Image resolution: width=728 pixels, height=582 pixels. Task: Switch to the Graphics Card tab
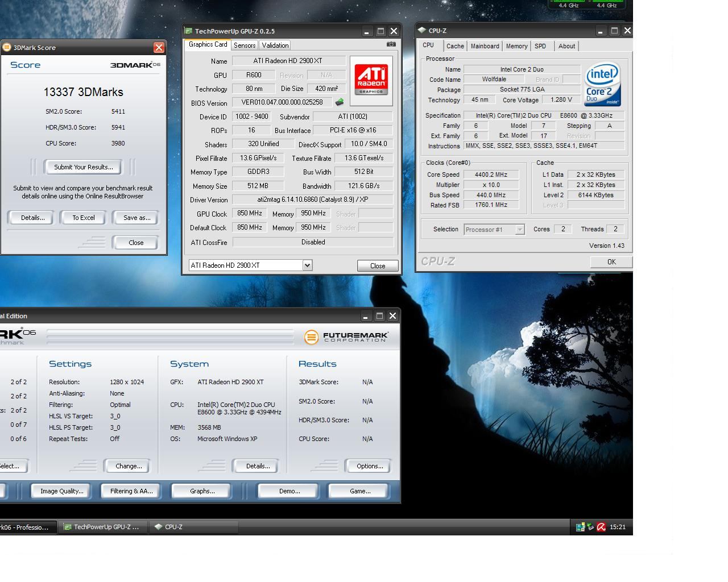pos(208,44)
